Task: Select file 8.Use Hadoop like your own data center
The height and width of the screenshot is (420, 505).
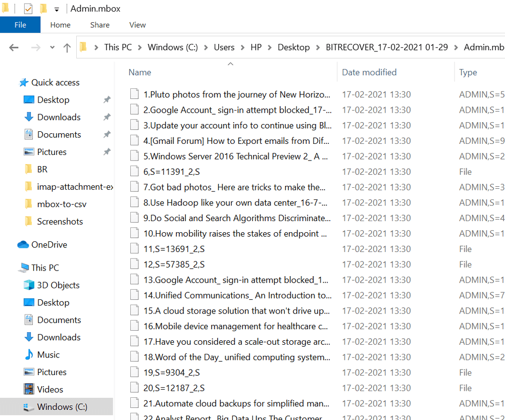Action: (x=235, y=203)
